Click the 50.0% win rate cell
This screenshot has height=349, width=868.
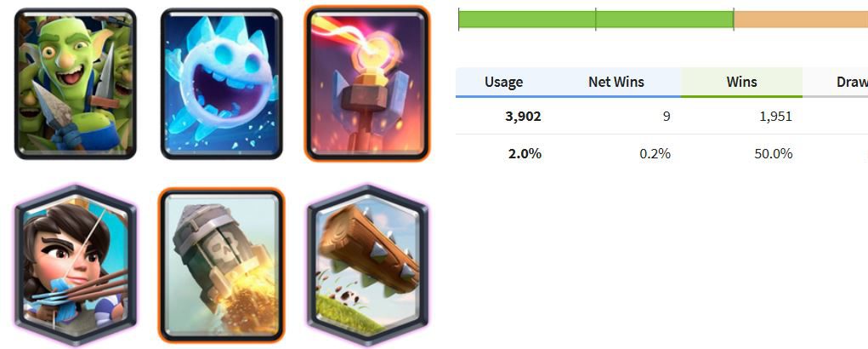pyautogui.click(x=774, y=153)
